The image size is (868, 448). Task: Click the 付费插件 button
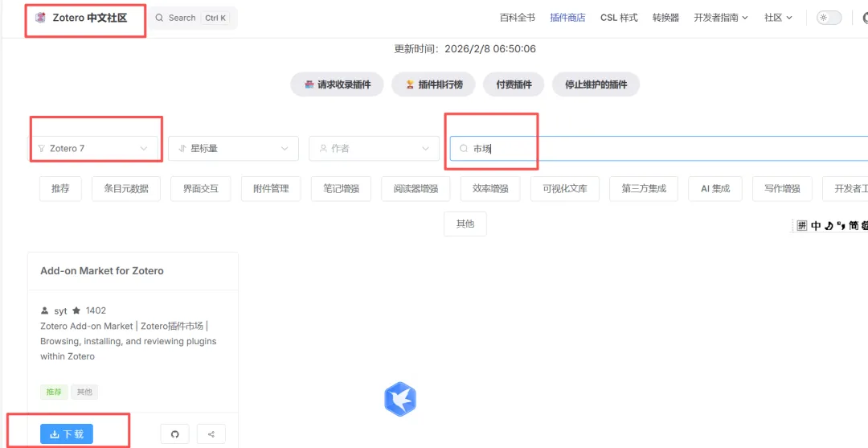[x=514, y=84]
